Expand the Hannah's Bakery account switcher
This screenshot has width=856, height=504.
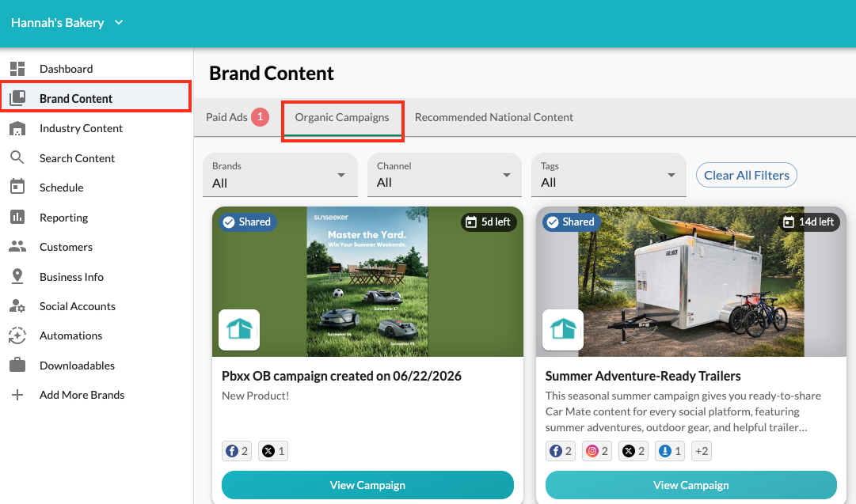point(67,23)
